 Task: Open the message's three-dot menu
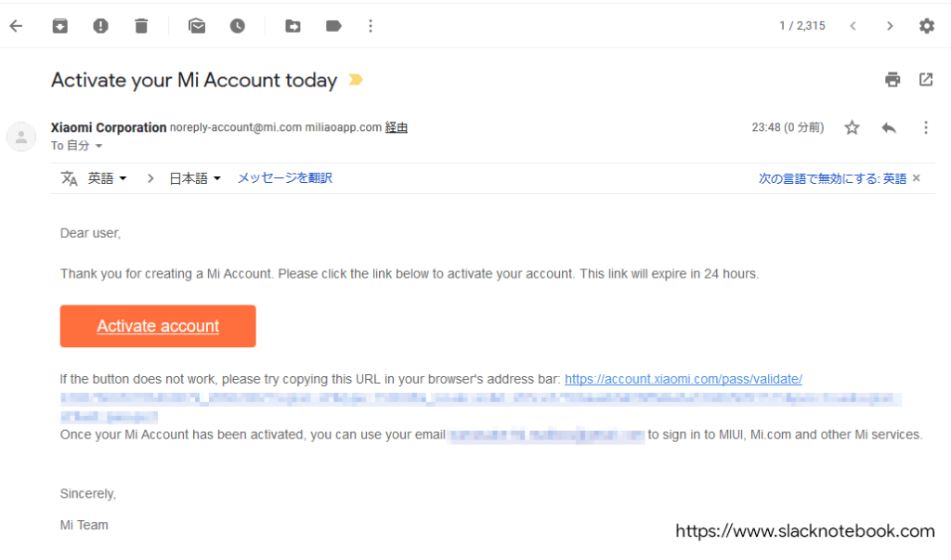pyautogui.click(x=926, y=127)
